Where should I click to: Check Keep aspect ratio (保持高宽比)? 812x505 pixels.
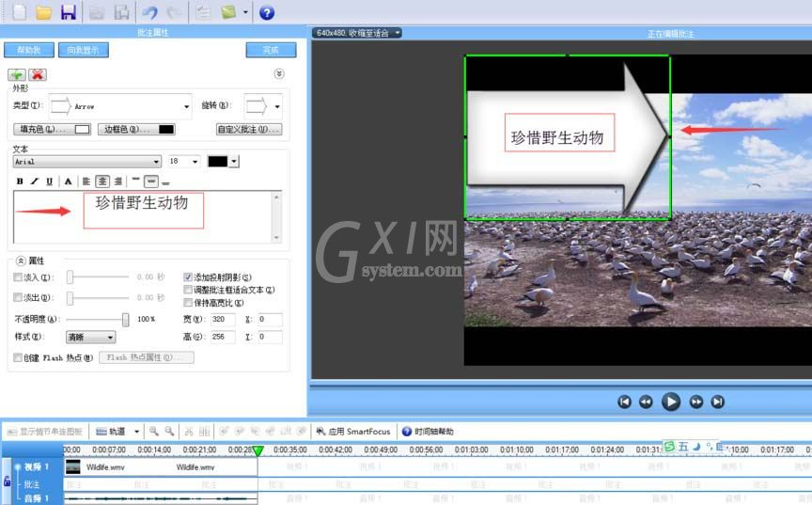(x=188, y=303)
